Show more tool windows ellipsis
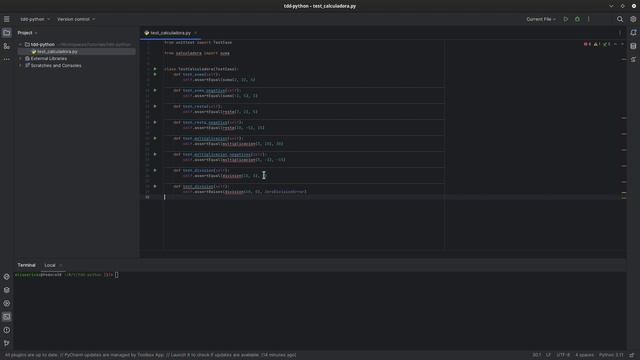 7,60
